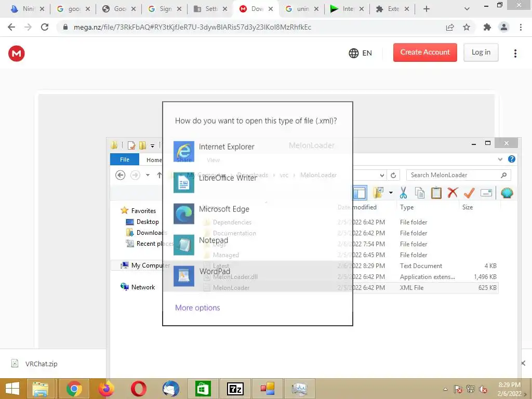Screen dimensions: 532x399
Task: Open recent locations dropdown in Explorer
Action: (x=148, y=175)
